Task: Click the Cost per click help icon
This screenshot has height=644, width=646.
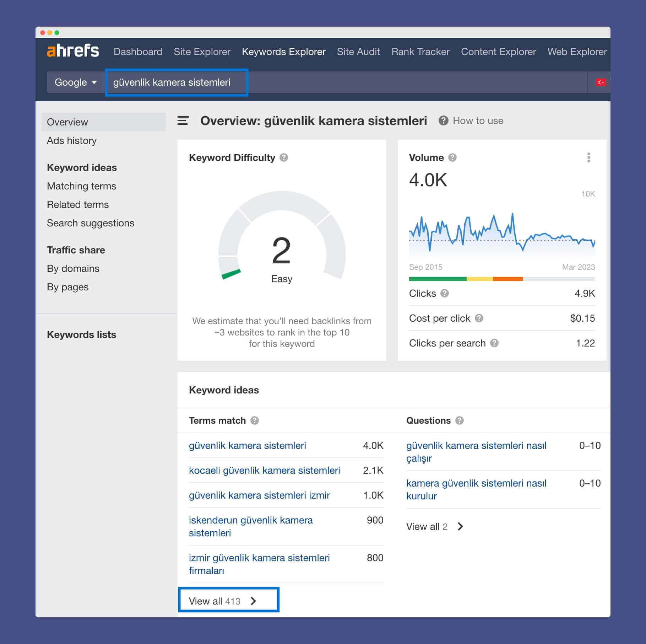Action: coord(479,318)
